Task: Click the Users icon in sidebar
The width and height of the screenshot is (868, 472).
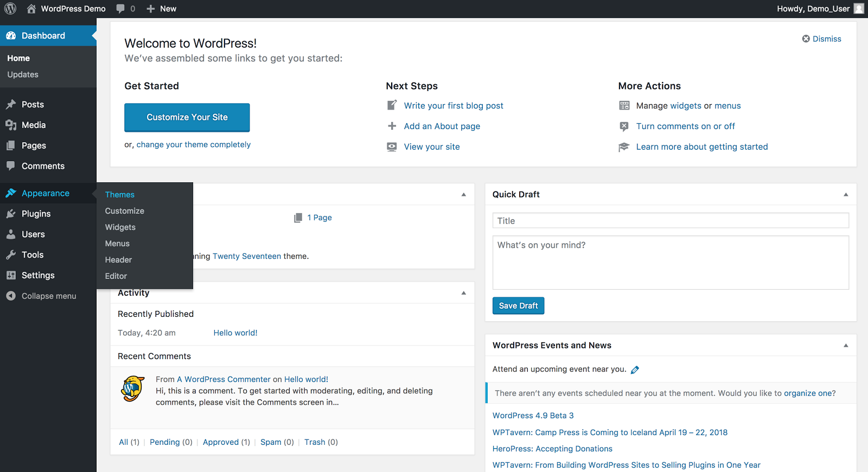Action: (11, 234)
